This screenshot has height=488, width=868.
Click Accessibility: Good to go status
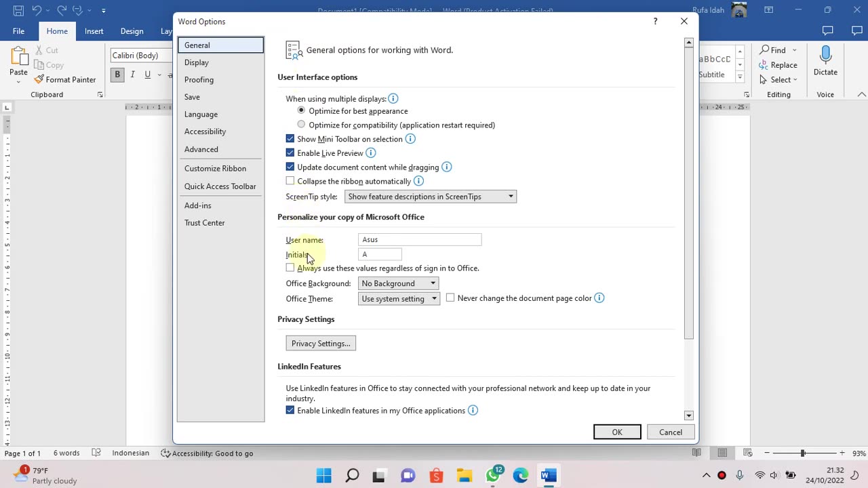(x=207, y=453)
